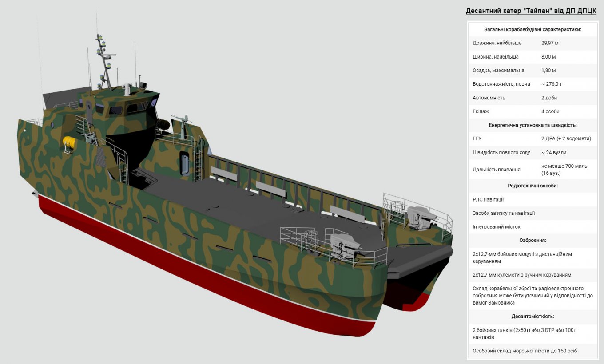
Task: Click the Десантомісткість section header
Action: coord(532,317)
